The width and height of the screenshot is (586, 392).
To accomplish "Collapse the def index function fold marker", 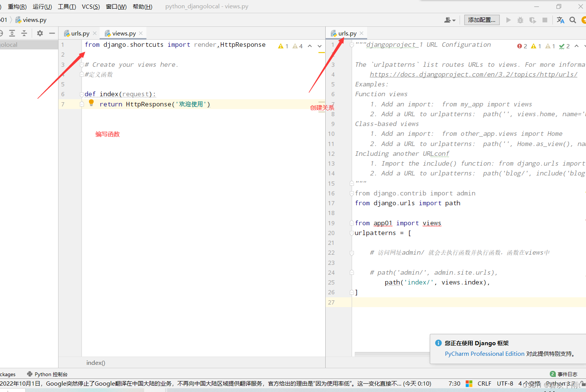I will (x=82, y=94).
